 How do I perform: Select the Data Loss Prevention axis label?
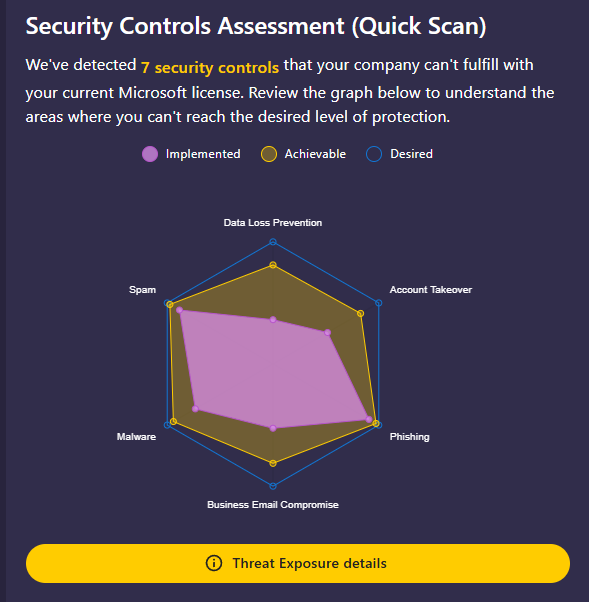[x=273, y=223]
